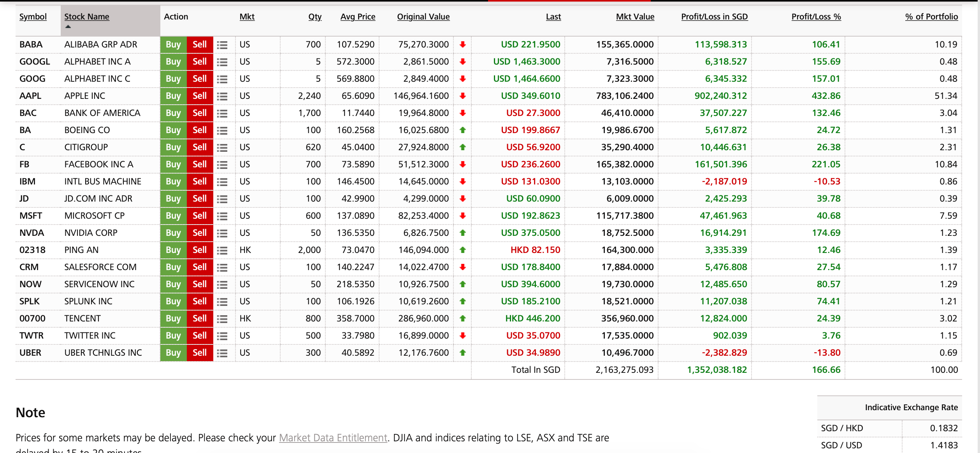This screenshot has height=453, width=980.
Task: Follow the Market Data Entitlement link
Action: (x=333, y=438)
